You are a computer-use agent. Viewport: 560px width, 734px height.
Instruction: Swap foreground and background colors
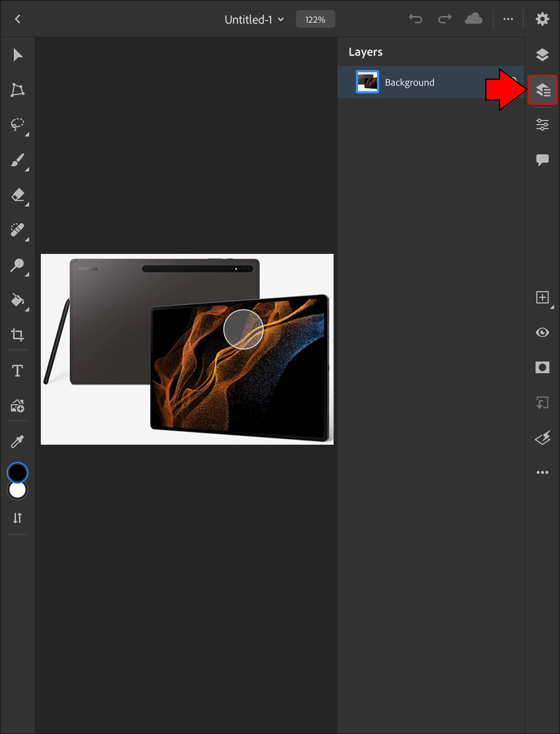point(17,518)
